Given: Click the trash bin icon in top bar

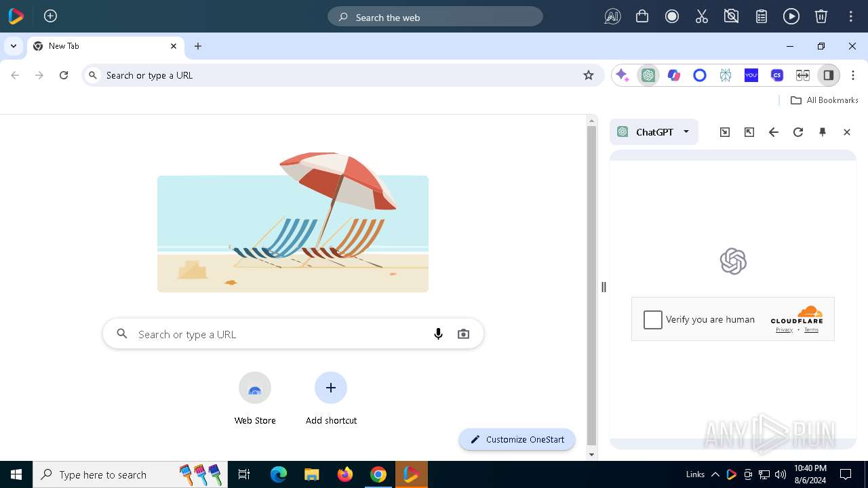Looking at the screenshot, I should point(821,17).
